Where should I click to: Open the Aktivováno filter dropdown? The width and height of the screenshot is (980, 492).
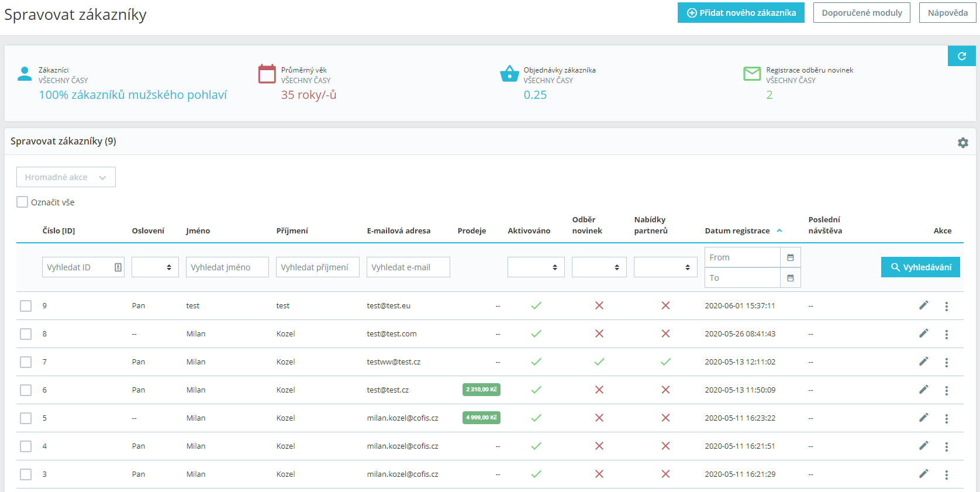[x=536, y=267]
